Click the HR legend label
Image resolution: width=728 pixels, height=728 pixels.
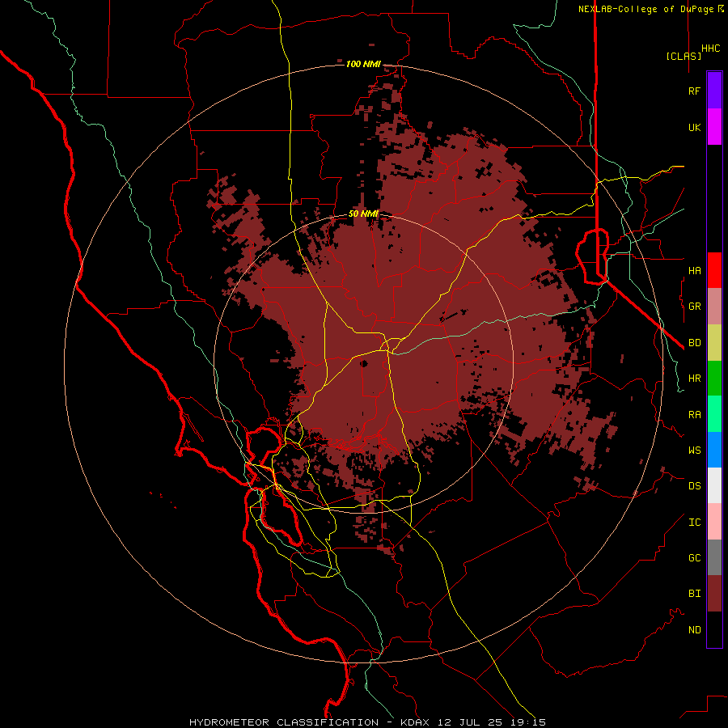point(694,379)
